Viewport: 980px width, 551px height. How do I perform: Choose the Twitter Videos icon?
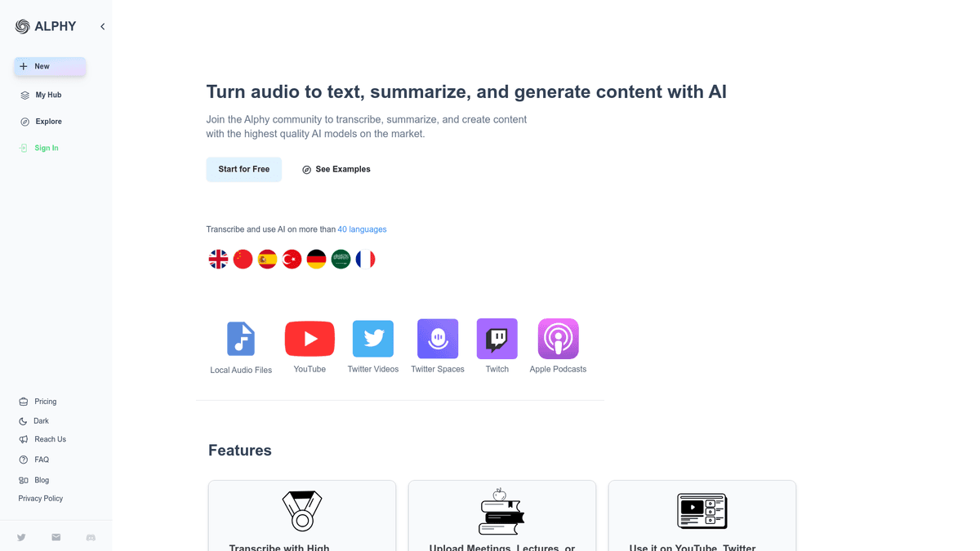[x=373, y=339]
